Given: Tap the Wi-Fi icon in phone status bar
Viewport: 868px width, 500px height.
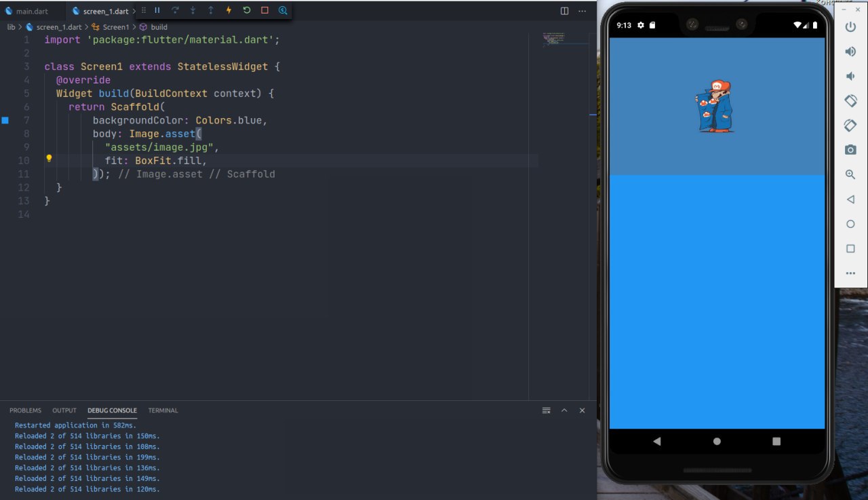Looking at the screenshot, I should click(x=798, y=25).
